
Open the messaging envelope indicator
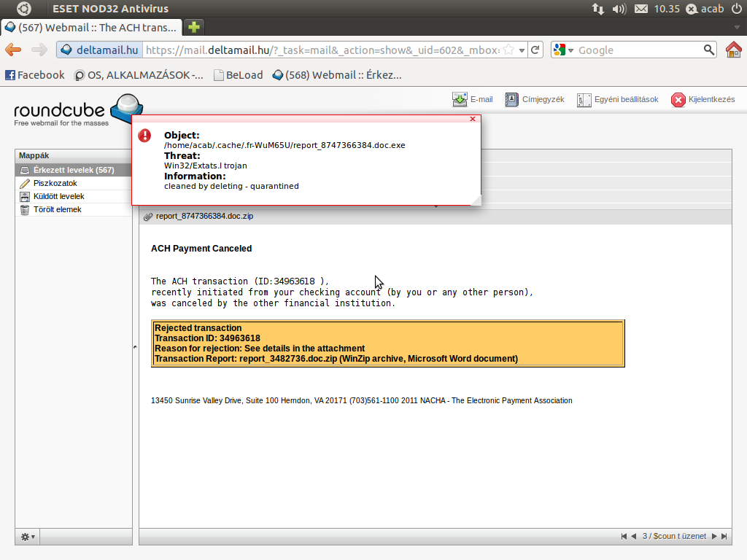(x=641, y=9)
